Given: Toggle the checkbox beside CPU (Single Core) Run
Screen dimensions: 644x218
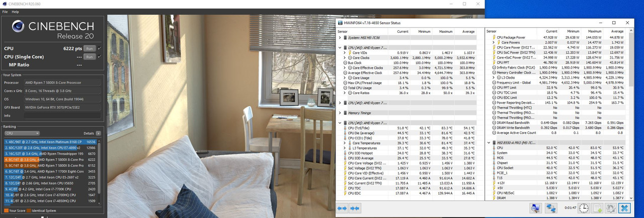Looking at the screenshot, I should (99, 57).
